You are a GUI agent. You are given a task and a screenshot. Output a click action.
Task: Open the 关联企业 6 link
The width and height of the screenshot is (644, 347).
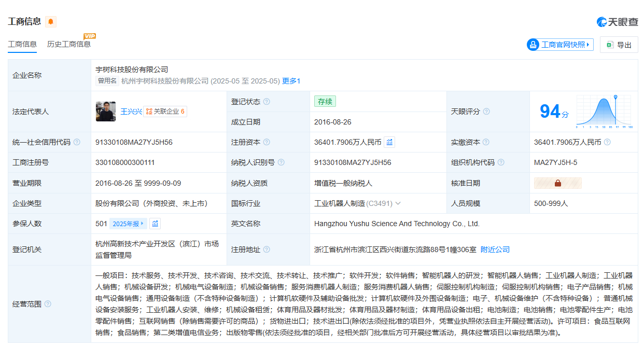(165, 112)
